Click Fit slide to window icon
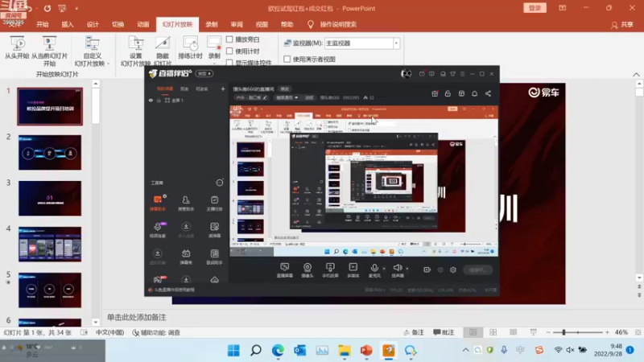Viewport: 644px width, 362px height. click(x=638, y=332)
